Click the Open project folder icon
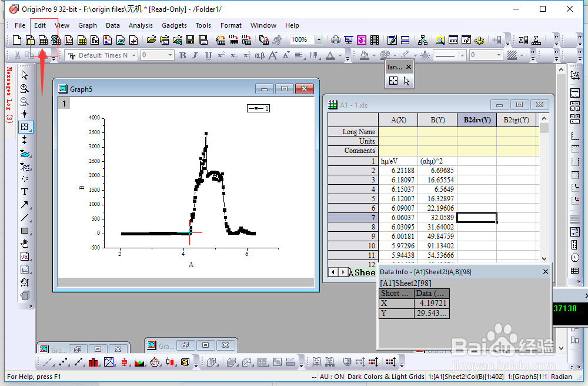 point(151,40)
